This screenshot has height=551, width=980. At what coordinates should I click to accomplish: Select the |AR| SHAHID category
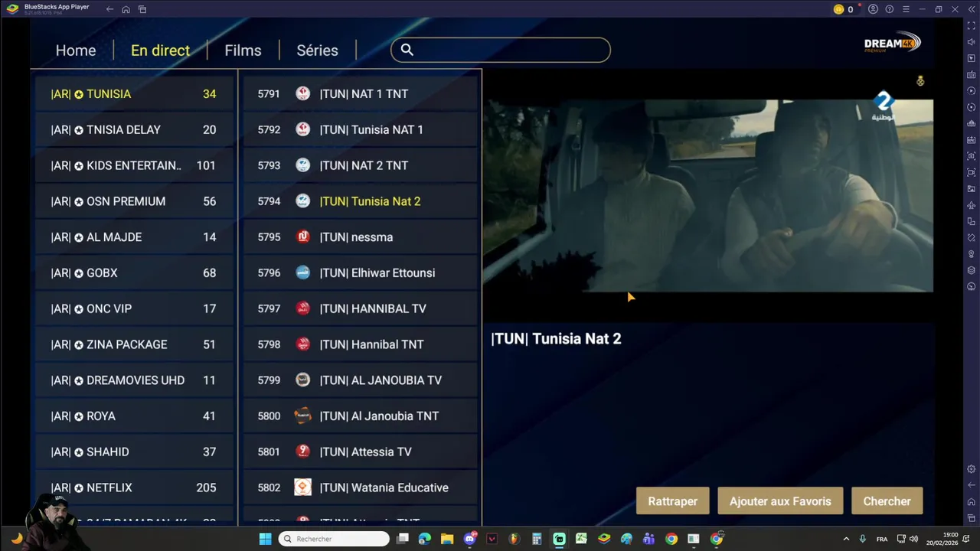pyautogui.click(x=134, y=452)
